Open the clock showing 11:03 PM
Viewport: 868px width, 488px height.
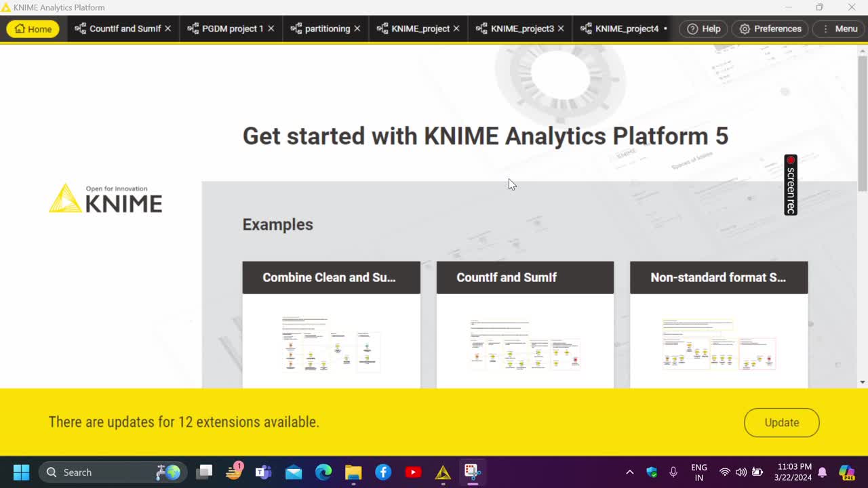click(x=795, y=472)
